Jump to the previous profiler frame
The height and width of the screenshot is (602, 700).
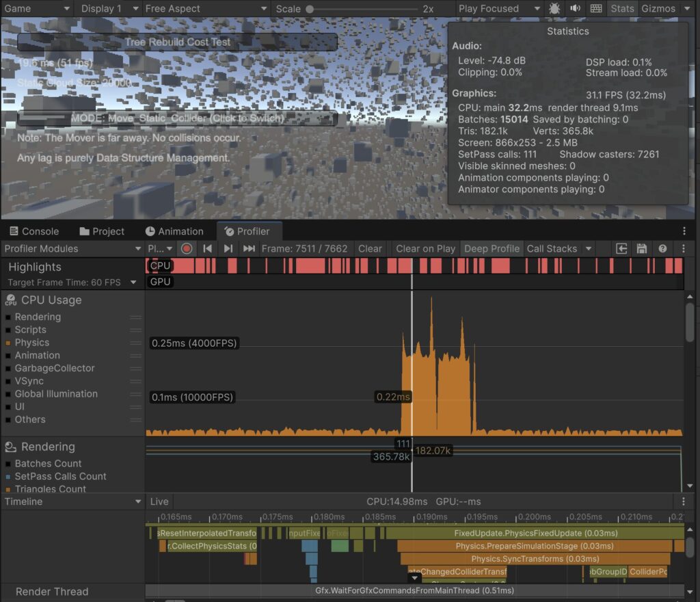pos(208,248)
